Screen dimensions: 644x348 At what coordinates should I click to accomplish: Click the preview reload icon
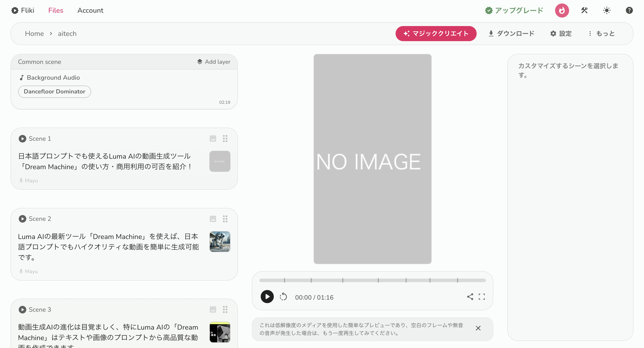coord(283,297)
